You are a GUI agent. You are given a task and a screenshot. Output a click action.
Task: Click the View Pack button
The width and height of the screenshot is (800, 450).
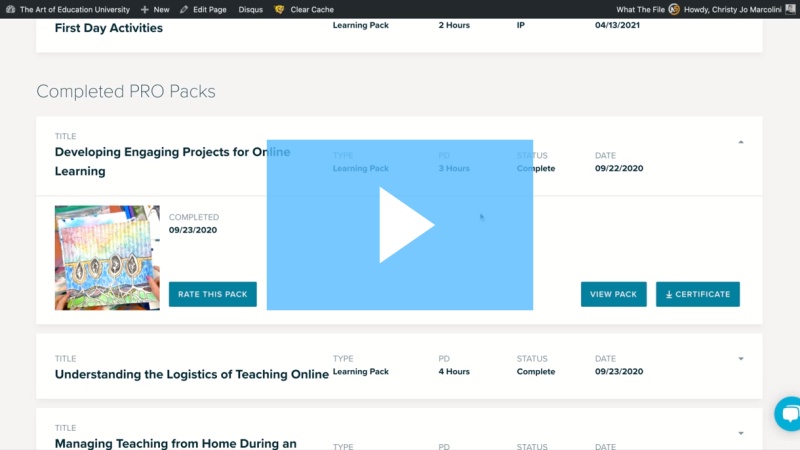click(x=613, y=294)
